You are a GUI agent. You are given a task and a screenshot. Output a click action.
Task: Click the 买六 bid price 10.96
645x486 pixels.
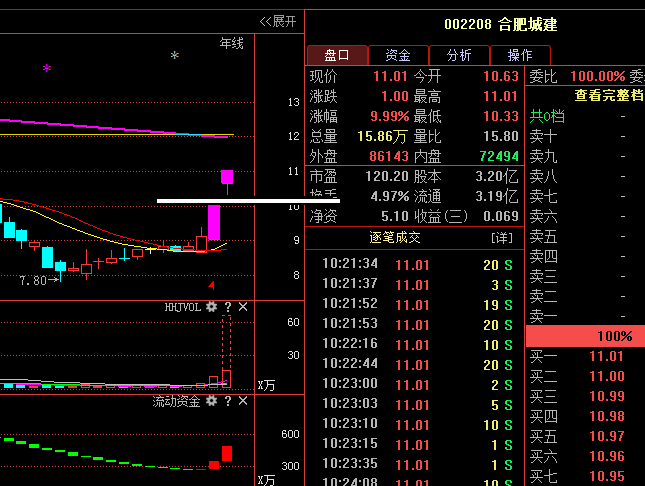click(x=607, y=456)
